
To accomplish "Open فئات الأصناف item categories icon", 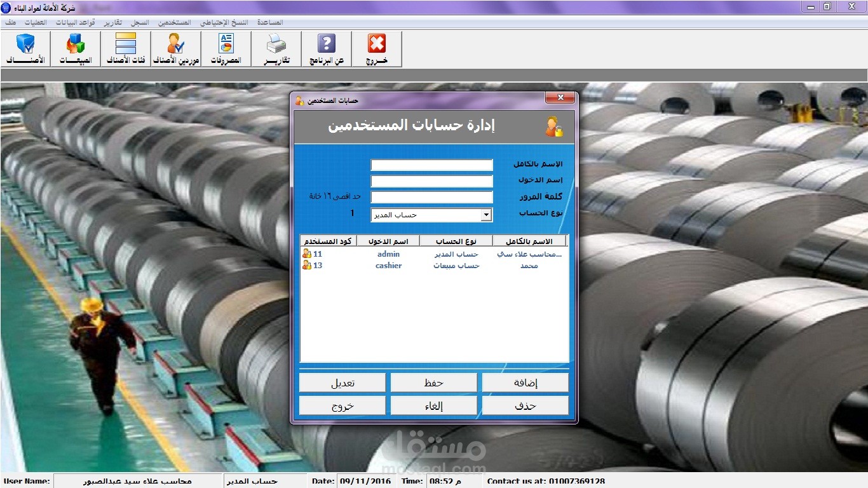I will pos(126,49).
